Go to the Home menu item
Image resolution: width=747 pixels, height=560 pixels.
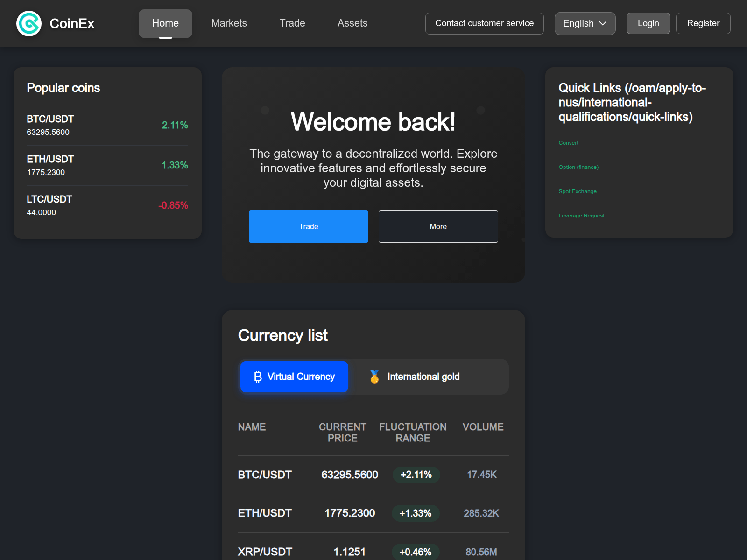(165, 23)
